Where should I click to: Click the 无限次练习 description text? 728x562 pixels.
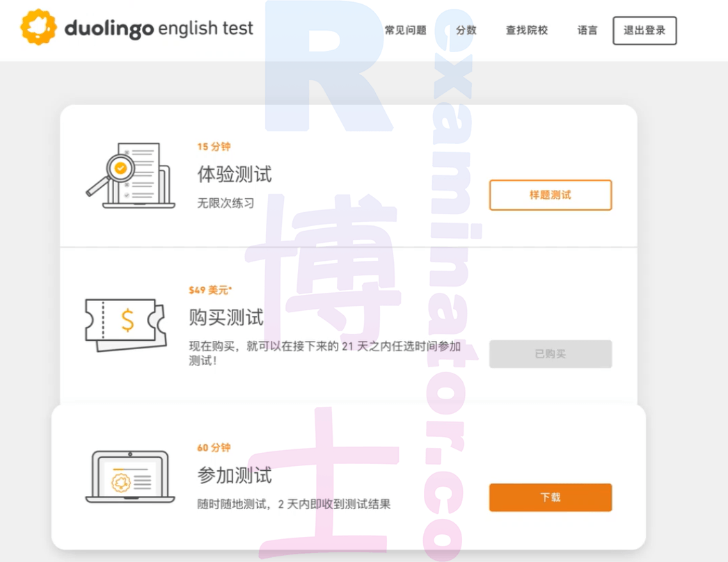click(x=225, y=203)
